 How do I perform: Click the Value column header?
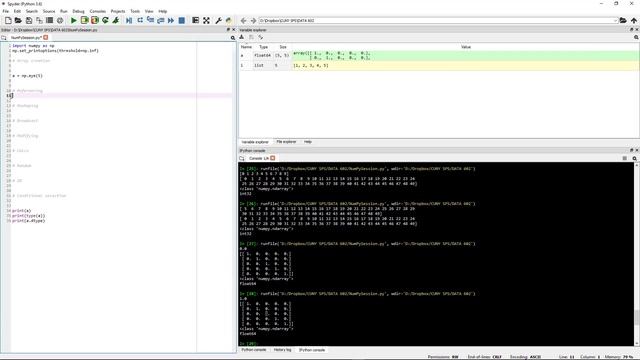[x=466, y=47]
